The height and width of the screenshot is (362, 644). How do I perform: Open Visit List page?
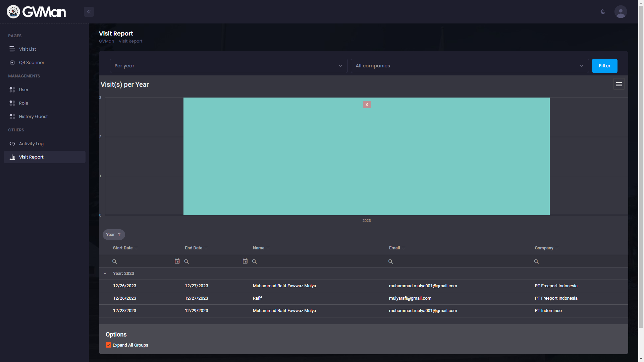tap(45, 49)
